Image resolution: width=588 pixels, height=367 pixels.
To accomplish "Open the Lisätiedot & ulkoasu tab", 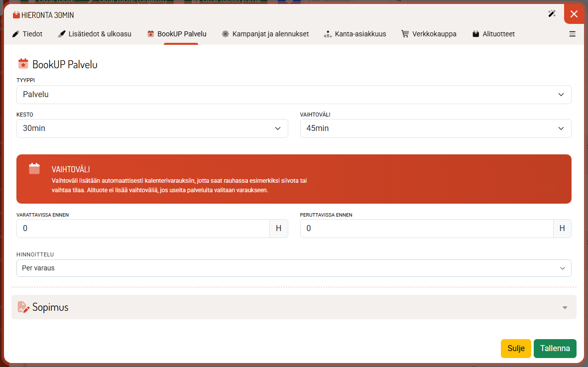I will pyautogui.click(x=95, y=34).
